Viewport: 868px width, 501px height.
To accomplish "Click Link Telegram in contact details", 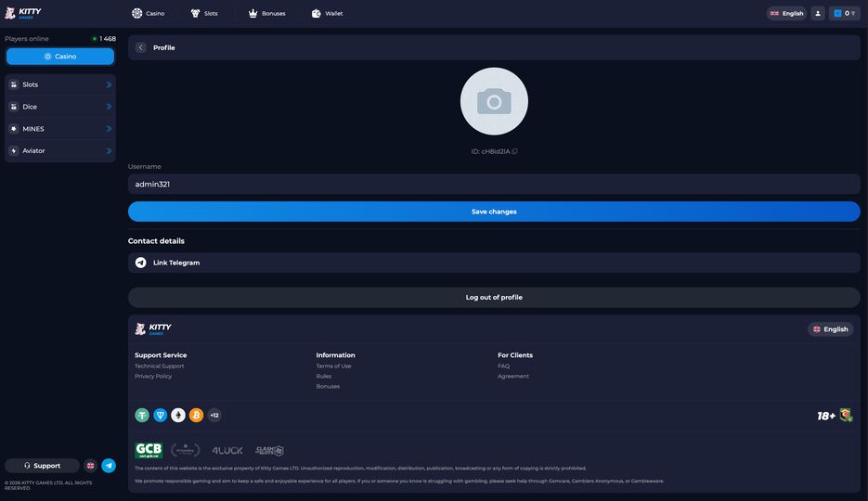I will [x=494, y=263].
